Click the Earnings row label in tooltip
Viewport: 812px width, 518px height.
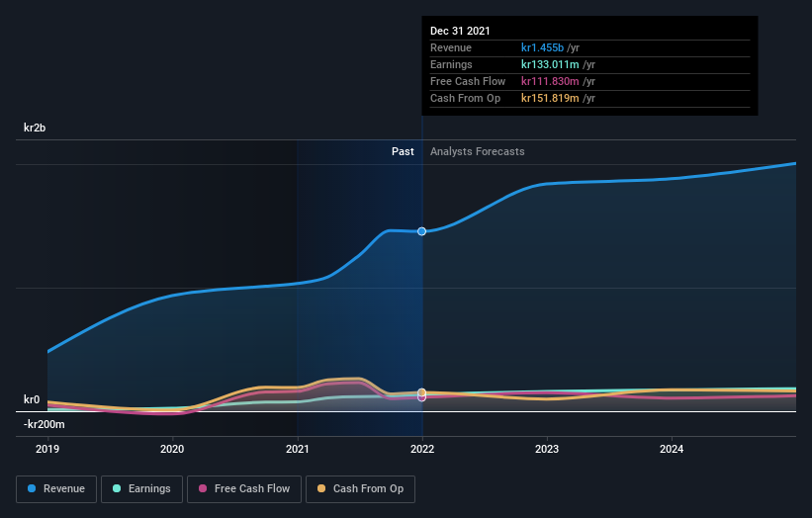(x=451, y=64)
